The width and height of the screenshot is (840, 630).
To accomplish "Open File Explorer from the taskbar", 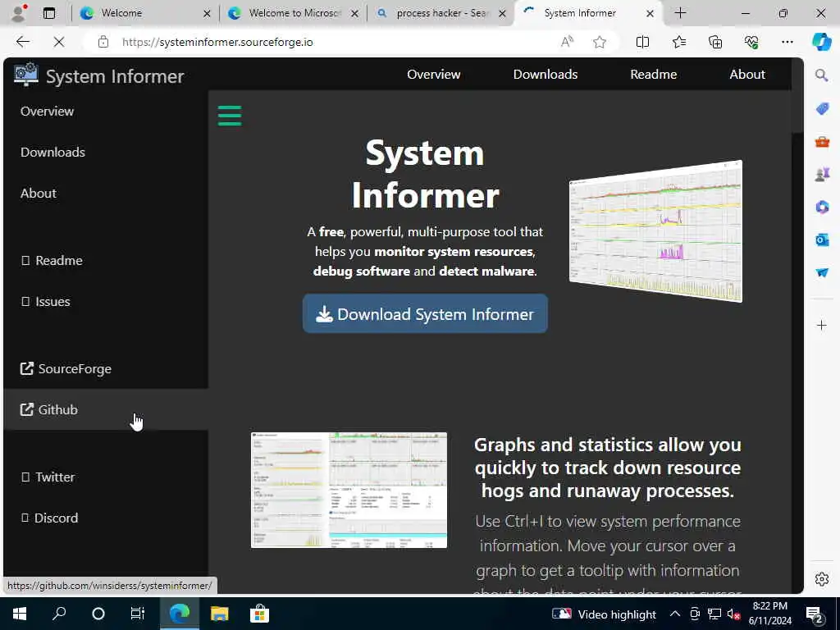I will click(219, 614).
